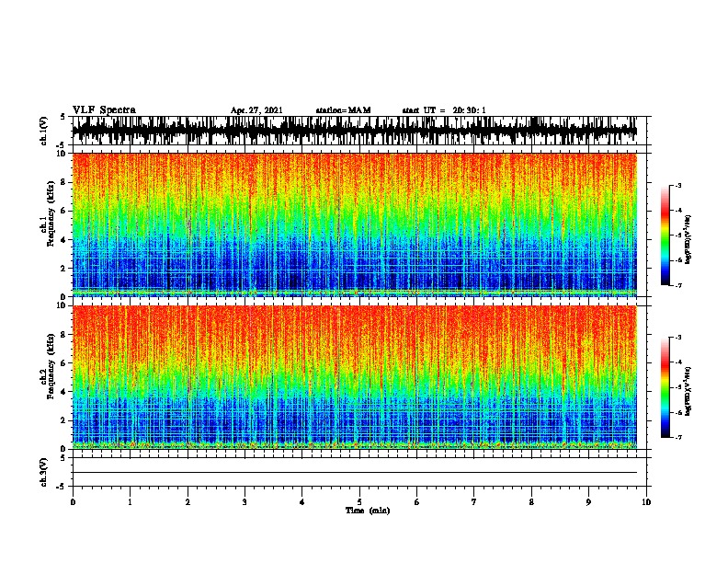Click time axis tick label "8"
This screenshot has height=563, width=728.
click(531, 502)
